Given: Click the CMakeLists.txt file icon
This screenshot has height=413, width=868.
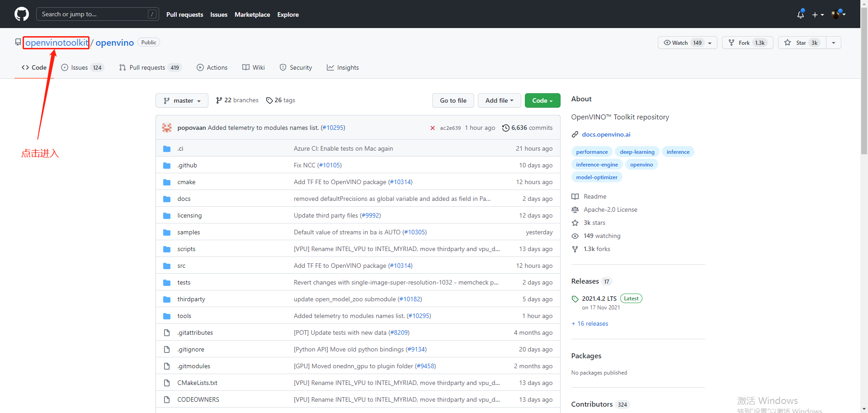Looking at the screenshot, I should click(167, 383).
